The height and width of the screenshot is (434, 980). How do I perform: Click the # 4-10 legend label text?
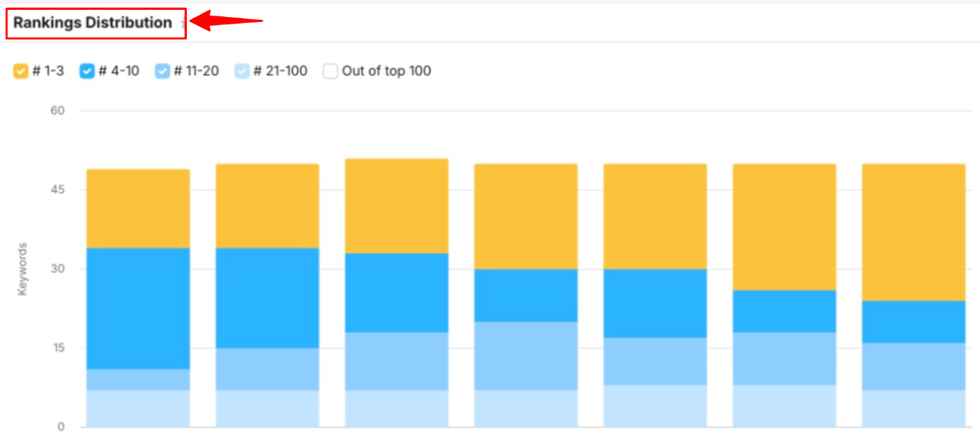pos(119,71)
